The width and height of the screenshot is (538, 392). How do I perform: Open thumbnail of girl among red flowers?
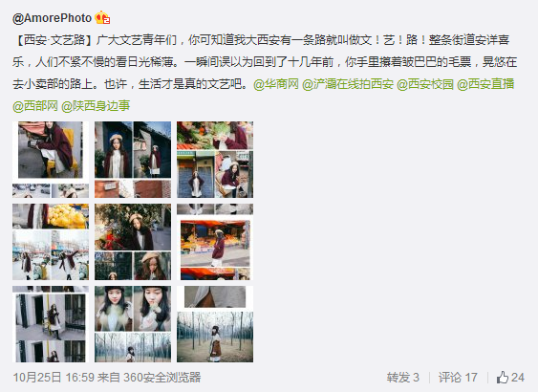(133, 242)
